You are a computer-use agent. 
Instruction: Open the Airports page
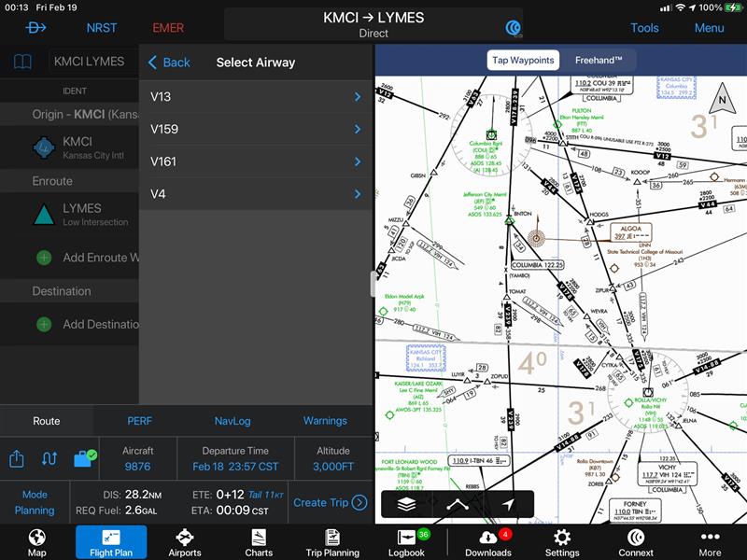[185, 543]
